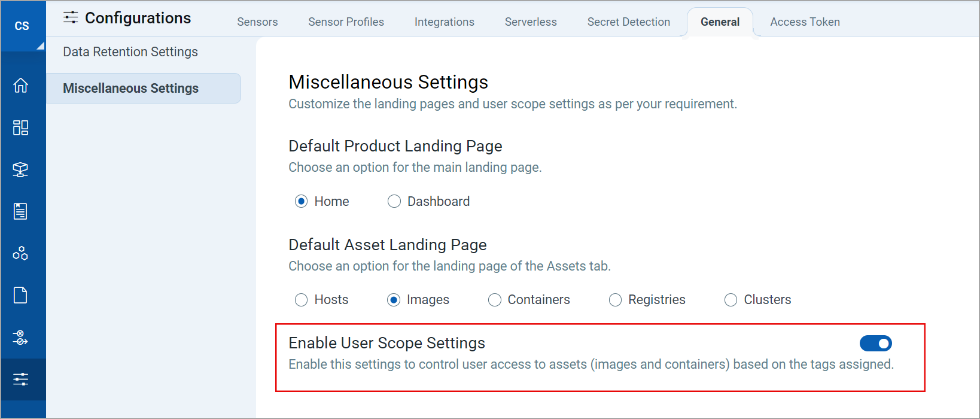Go to the Access Token tab
This screenshot has width=980, height=419.
[805, 22]
